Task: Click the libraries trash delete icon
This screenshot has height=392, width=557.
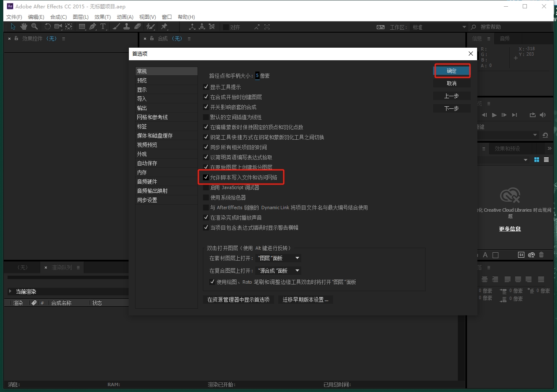Action: [x=541, y=255]
